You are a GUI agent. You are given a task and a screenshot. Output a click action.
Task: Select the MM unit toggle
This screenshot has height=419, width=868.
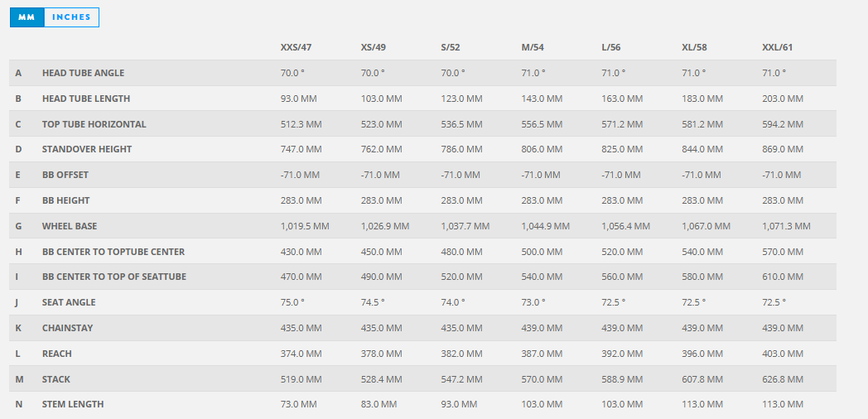(x=27, y=17)
